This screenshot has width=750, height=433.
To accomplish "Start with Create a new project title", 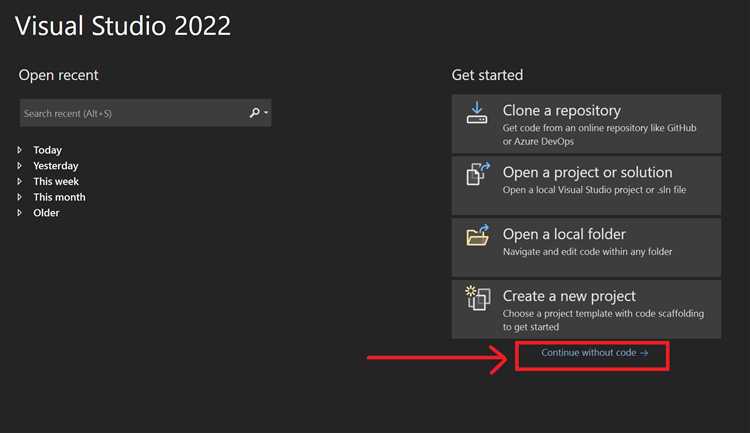I will pos(569,296).
